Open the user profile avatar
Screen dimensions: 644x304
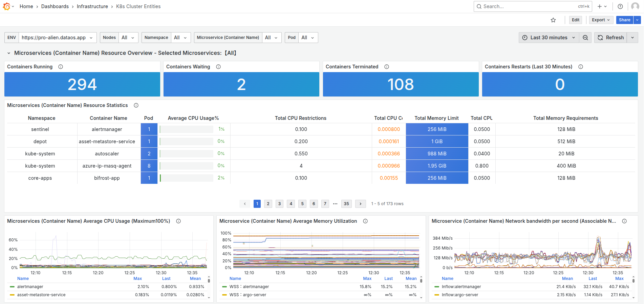coord(635,6)
